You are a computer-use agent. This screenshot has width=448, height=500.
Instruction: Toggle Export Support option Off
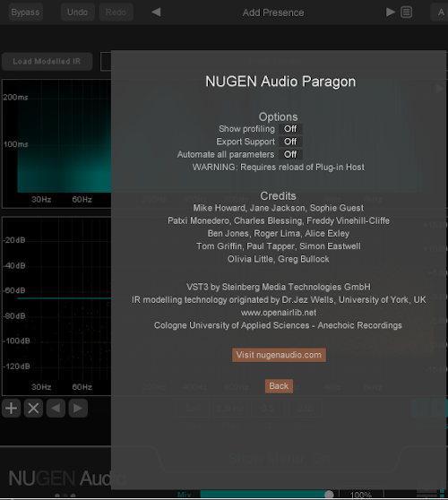[290, 142]
